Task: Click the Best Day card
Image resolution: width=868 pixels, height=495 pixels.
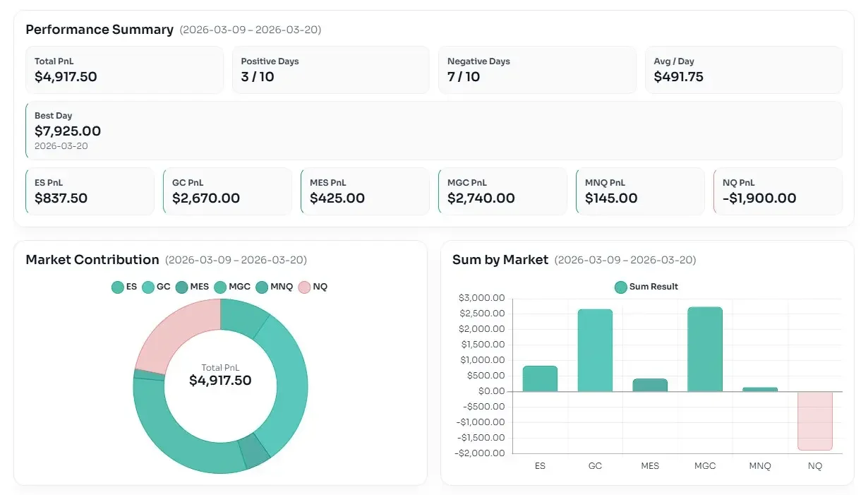Action: (433, 131)
